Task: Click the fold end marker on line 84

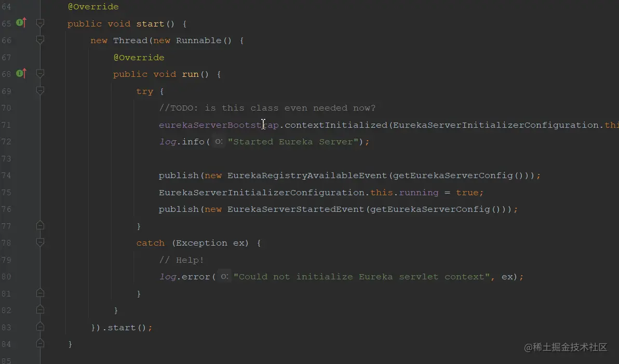Action: point(40,343)
